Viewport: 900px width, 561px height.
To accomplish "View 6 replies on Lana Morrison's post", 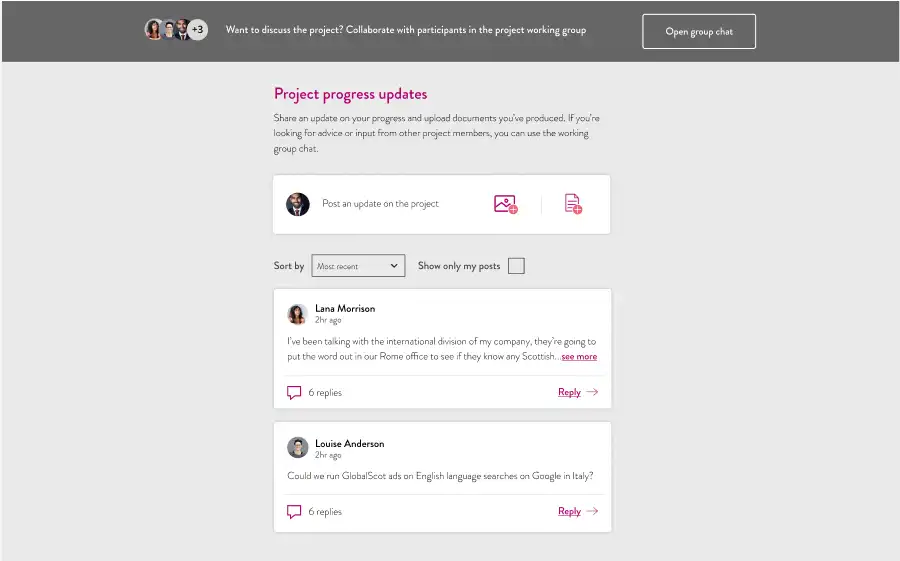I will 325,393.
